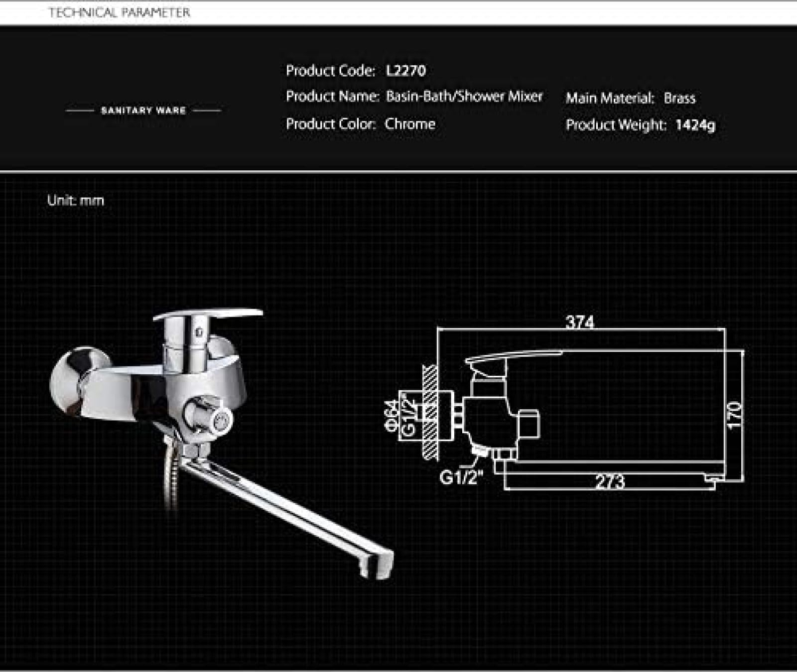Click the '374' width dimension
797x672 pixels.
click(x=580, y=322)
